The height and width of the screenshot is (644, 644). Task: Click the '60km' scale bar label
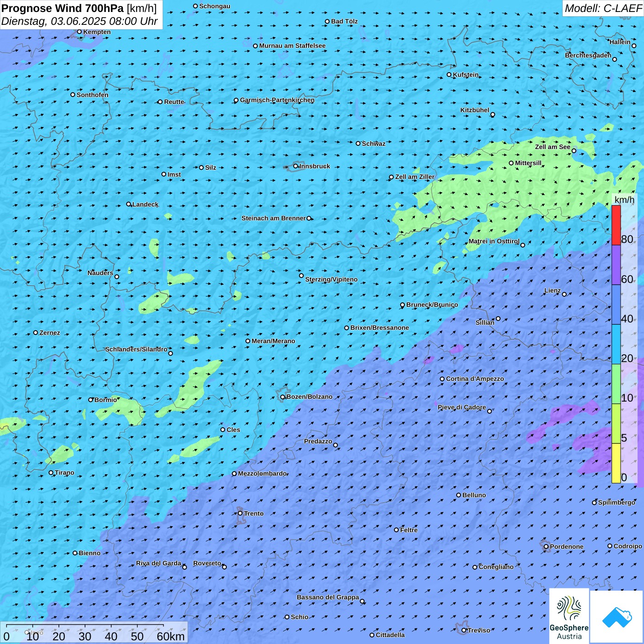click(x=171, y=636)
